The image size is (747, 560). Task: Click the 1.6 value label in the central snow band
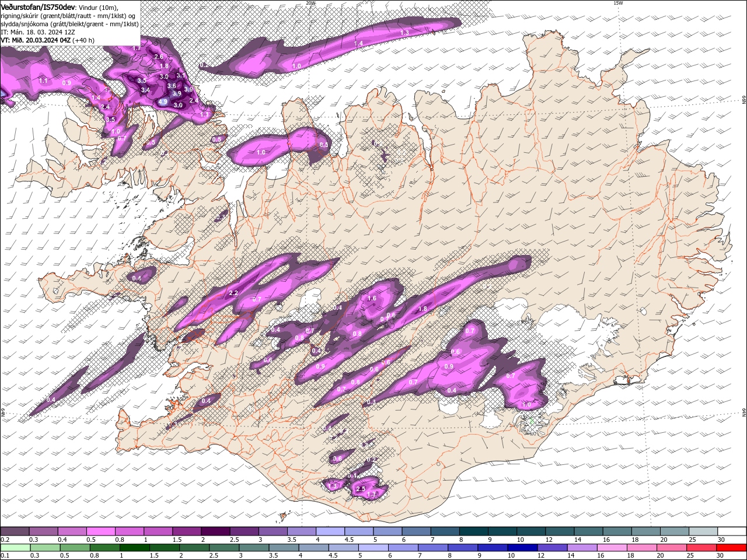[x=372, y=298]
